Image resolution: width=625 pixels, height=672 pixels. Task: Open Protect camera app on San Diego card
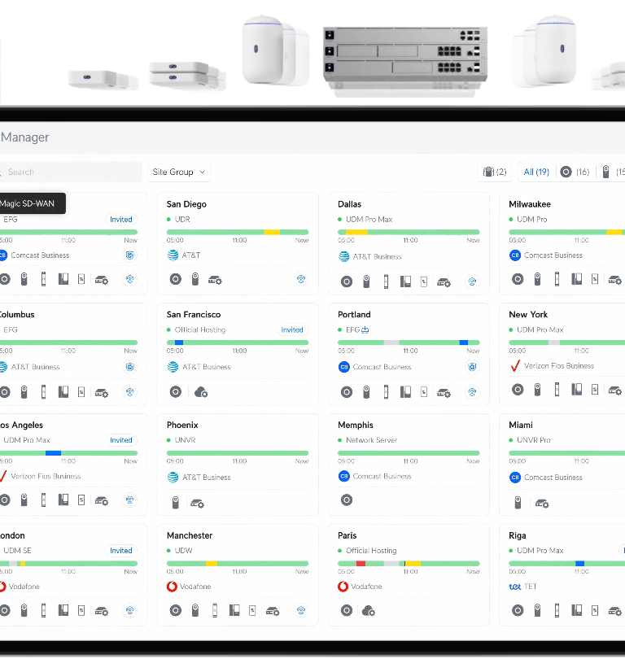pyautogui.click(x=195, y=279)
